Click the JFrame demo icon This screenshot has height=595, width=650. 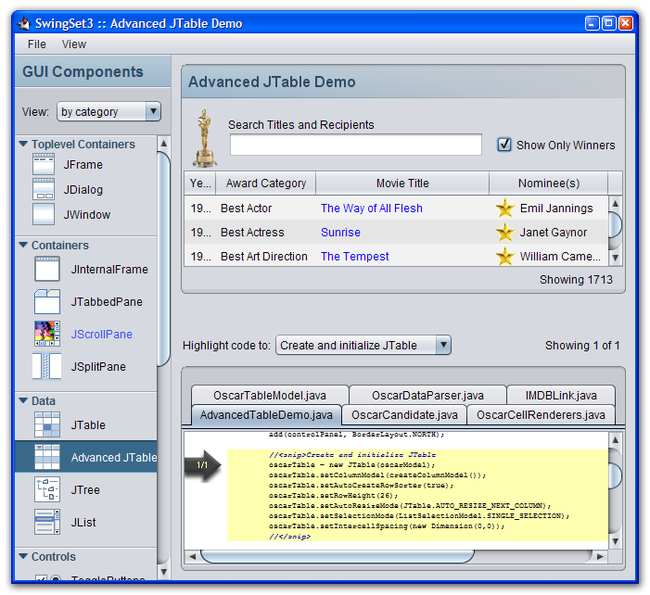(44, 164)
